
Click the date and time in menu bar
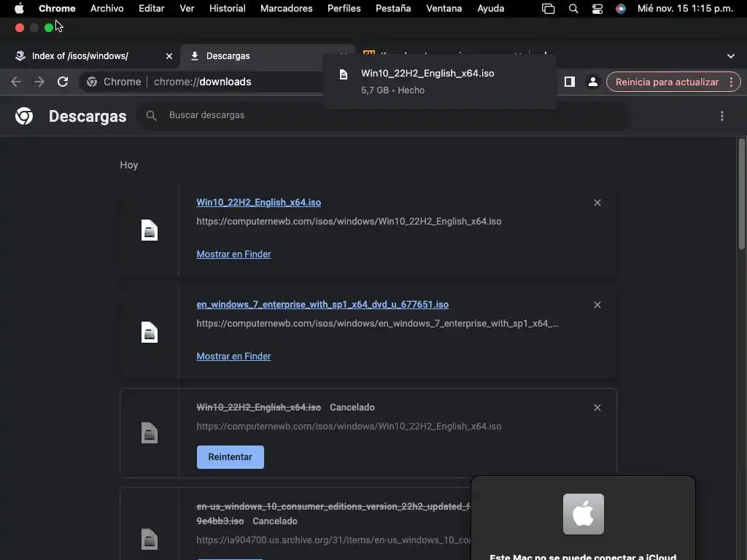pyautogui.click(x=685, y=9)
